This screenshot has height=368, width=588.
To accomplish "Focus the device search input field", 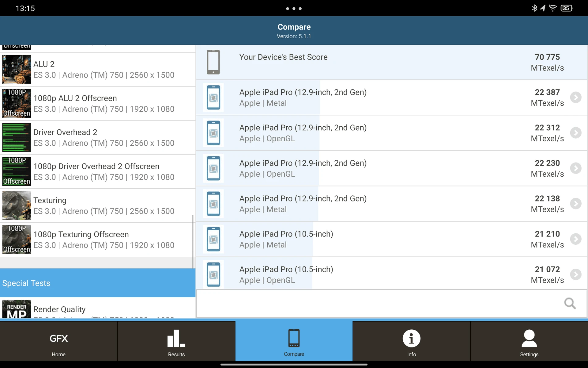I will 392,304.
